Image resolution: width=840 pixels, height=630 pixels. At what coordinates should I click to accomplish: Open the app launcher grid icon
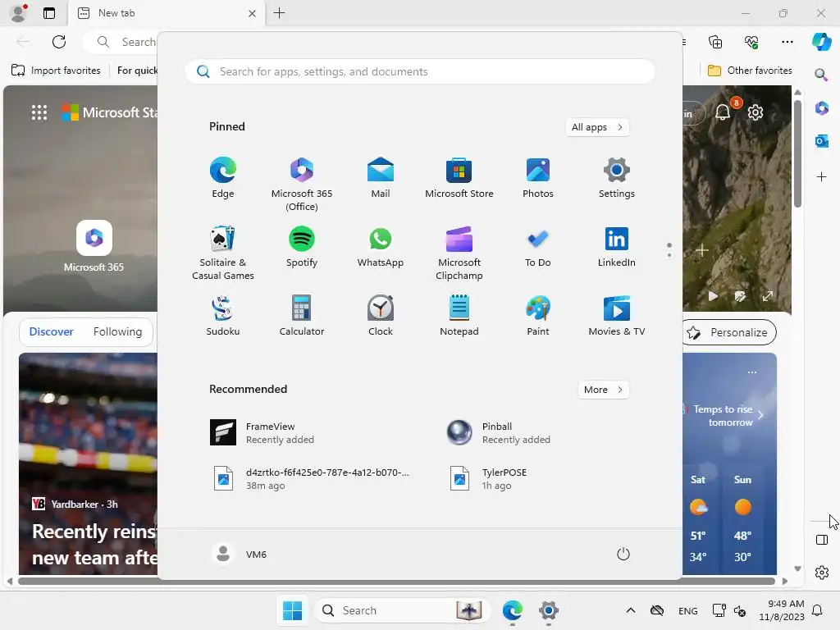pos(39,112)
